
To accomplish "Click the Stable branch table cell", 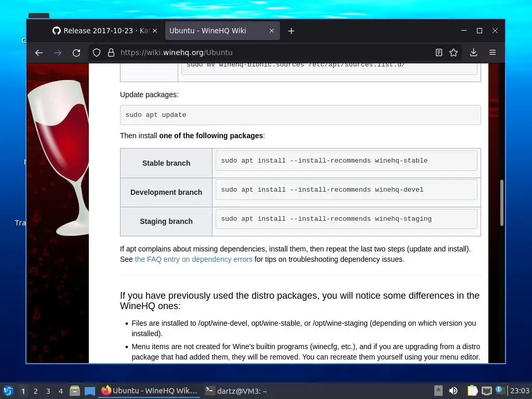I will [x=166, y=163].
